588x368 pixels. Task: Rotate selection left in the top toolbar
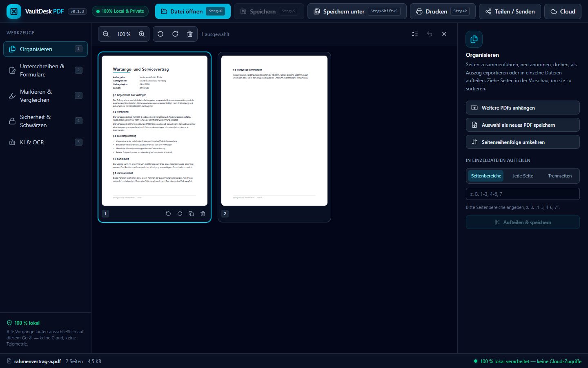pos(160,34)
